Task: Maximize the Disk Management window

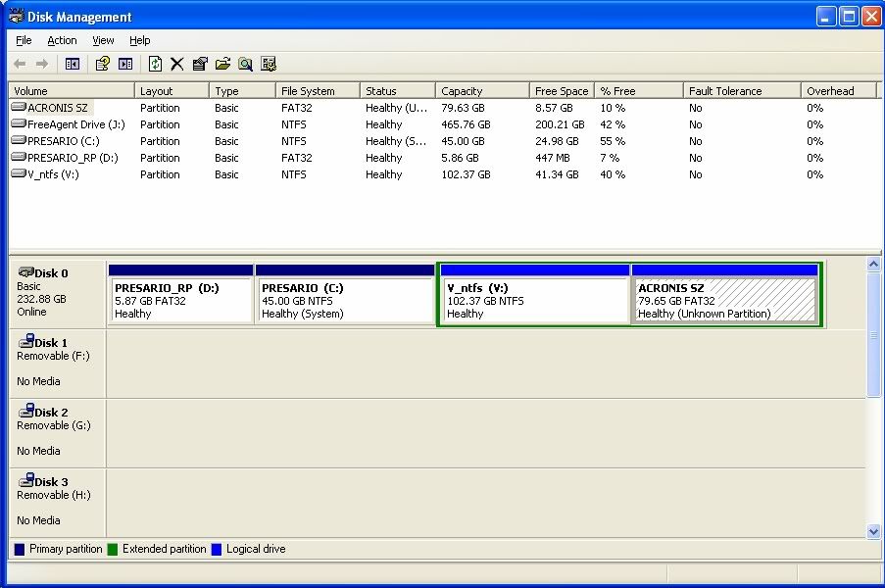Action: 849,17
